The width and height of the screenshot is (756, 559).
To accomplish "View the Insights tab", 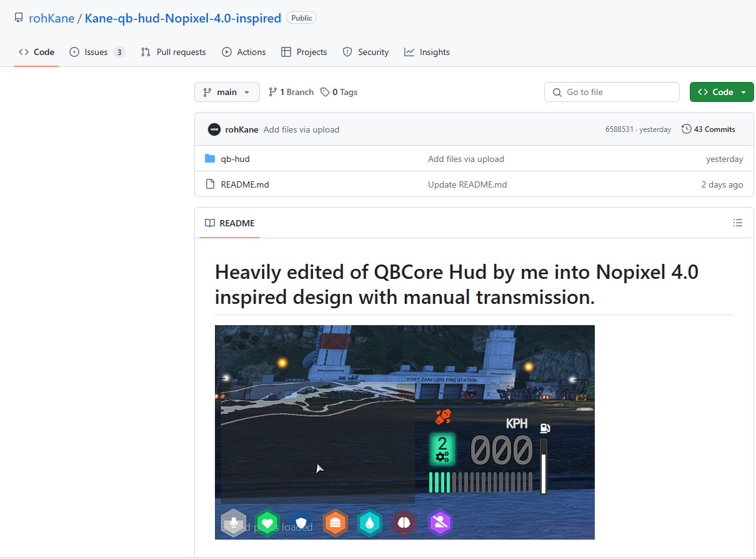I will coord(427,52).
